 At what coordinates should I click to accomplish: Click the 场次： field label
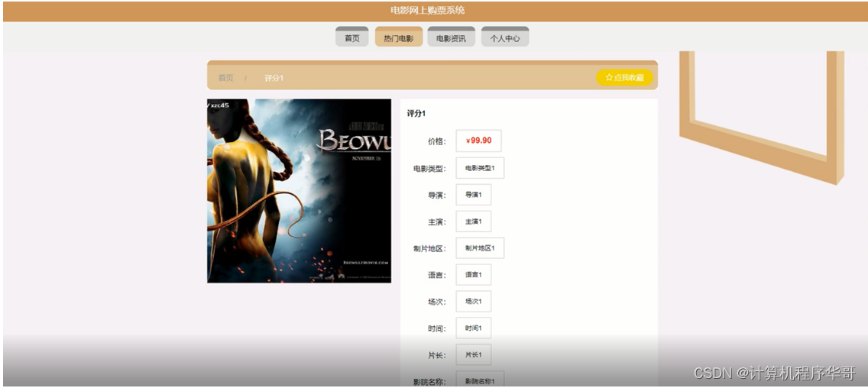(x=437, y=302)
